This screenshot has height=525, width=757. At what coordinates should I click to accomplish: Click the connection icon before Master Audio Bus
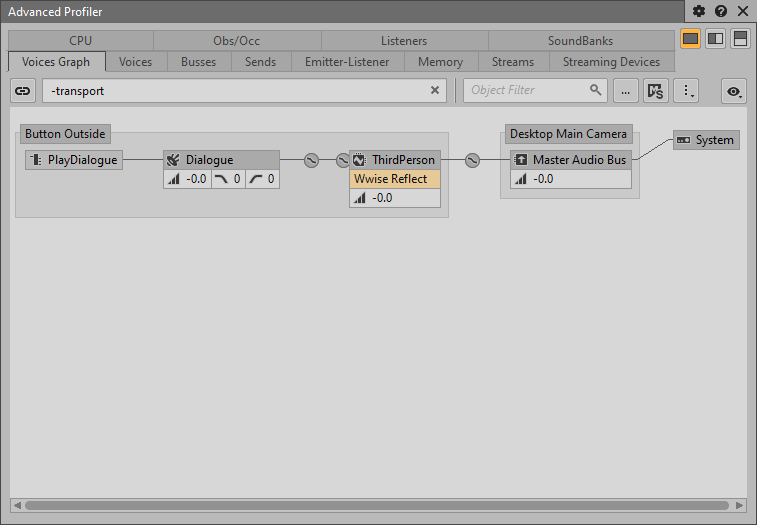coord(473,160)
